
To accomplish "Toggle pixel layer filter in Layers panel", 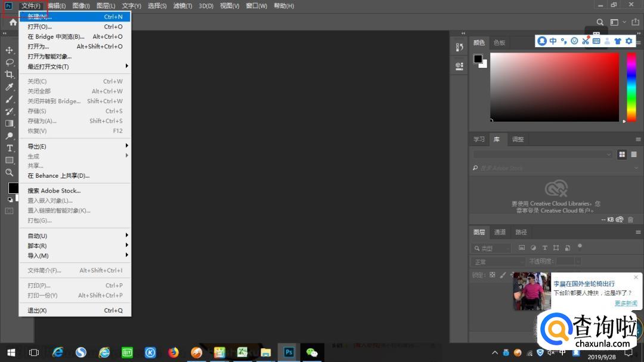I will click(522, 247).
